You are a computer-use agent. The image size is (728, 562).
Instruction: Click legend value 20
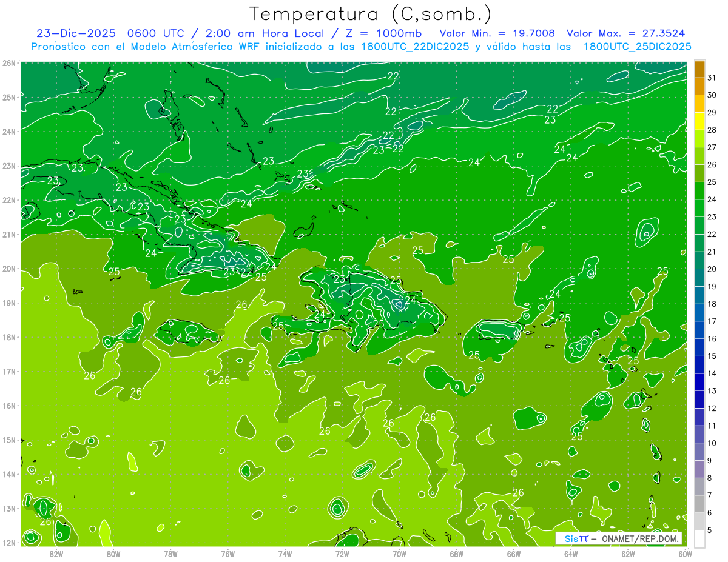[712, 269]
